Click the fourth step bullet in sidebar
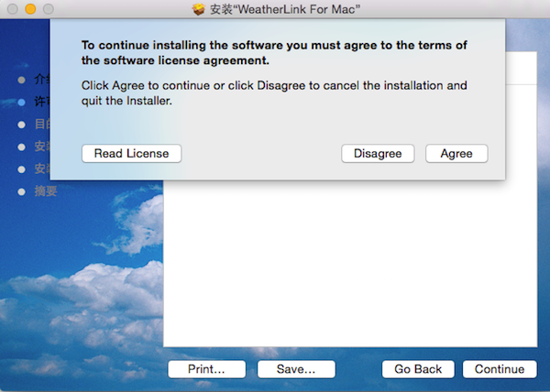The image size is (550, 392). (x=21, y=147)
